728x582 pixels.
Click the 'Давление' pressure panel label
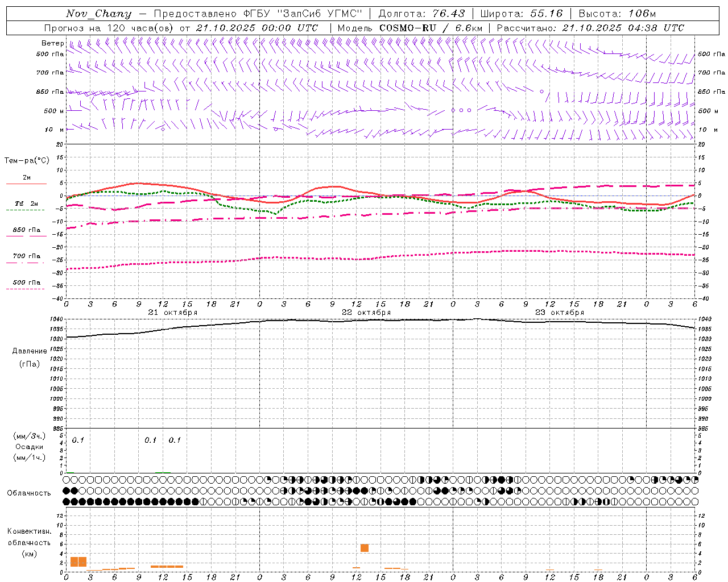tap(29, 351)
